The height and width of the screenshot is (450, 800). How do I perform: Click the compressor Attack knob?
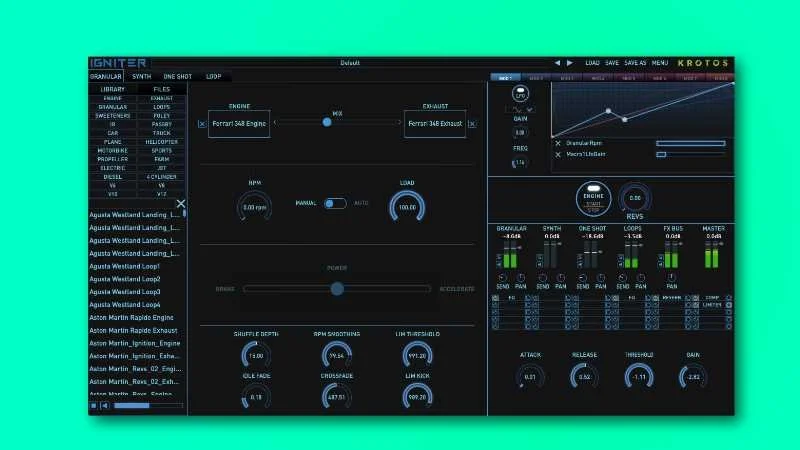530,377
